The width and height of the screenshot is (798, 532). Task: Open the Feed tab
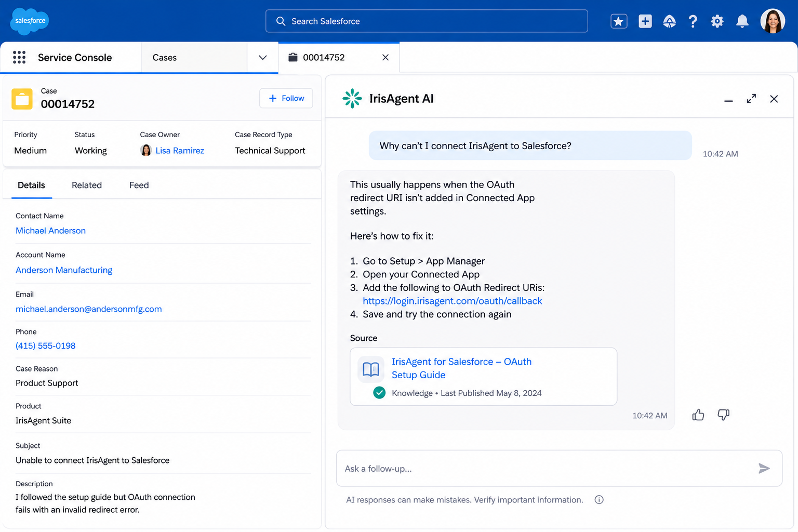[x=138, y=185]
